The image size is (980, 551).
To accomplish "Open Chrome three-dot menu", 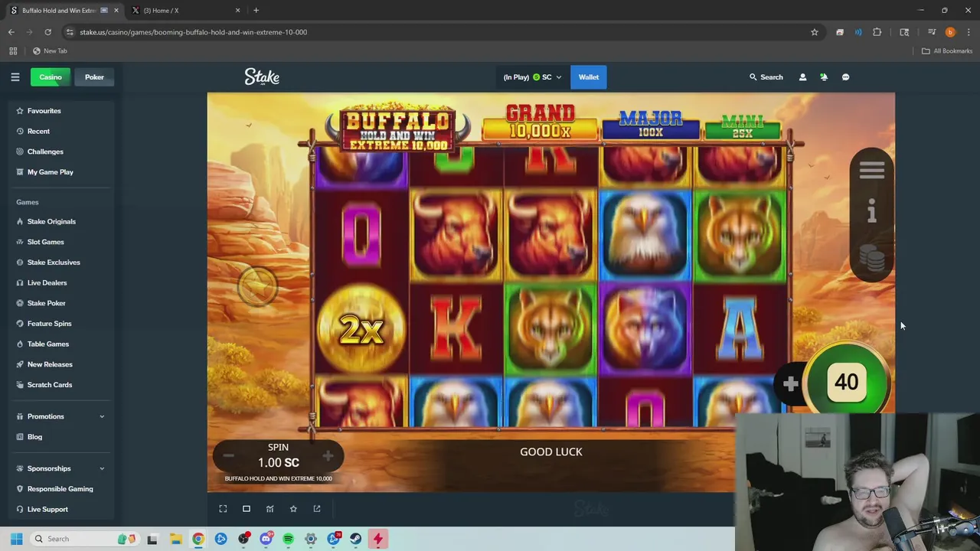I will tap(969, 32).
